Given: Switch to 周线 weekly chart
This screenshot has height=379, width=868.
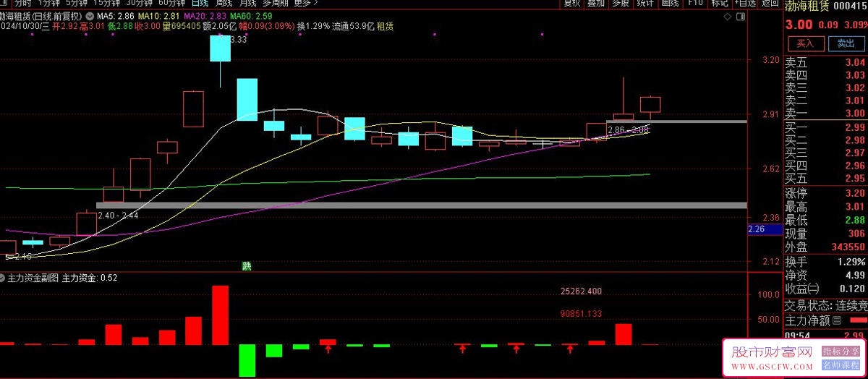Looking at the screenshot, I should coord(223,3).
